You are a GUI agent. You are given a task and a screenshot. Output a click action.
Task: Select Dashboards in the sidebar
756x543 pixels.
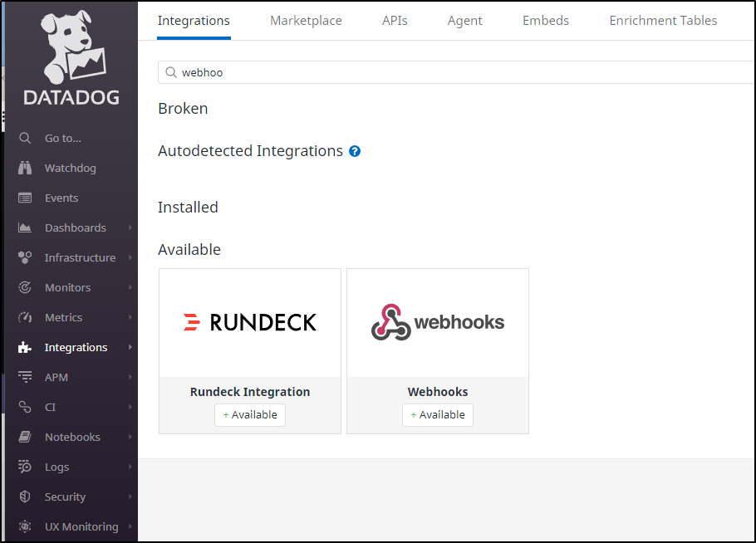tap(76, 227)
